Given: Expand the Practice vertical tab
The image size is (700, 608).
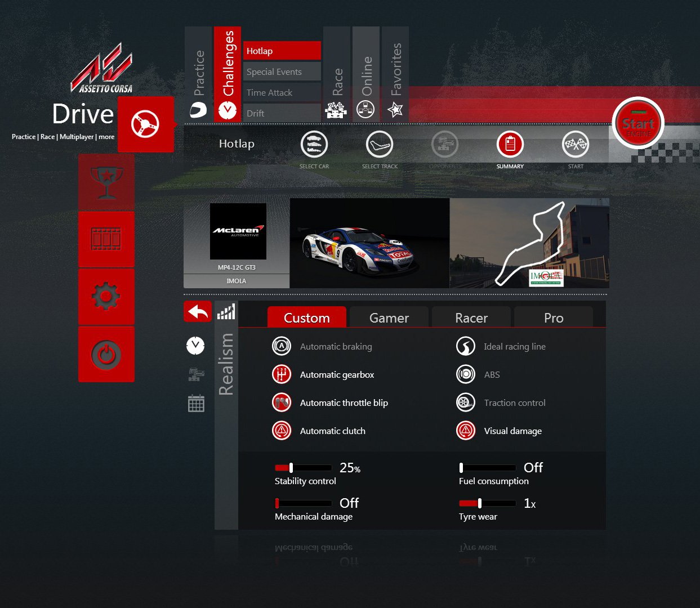Looking at the screenshot, I should (199, 73).
